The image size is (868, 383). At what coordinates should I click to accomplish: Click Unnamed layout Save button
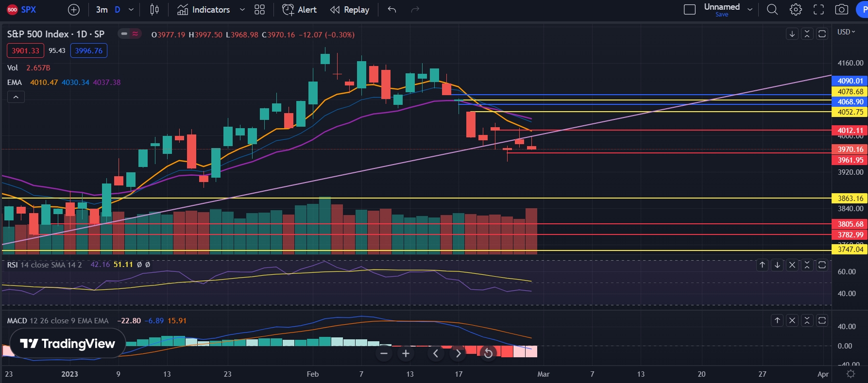(722, 10)
